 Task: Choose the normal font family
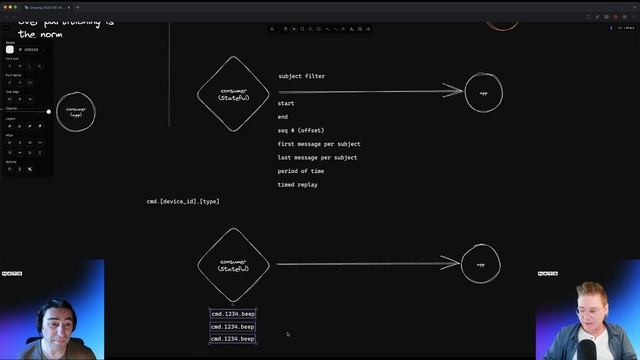pos(20,82)
